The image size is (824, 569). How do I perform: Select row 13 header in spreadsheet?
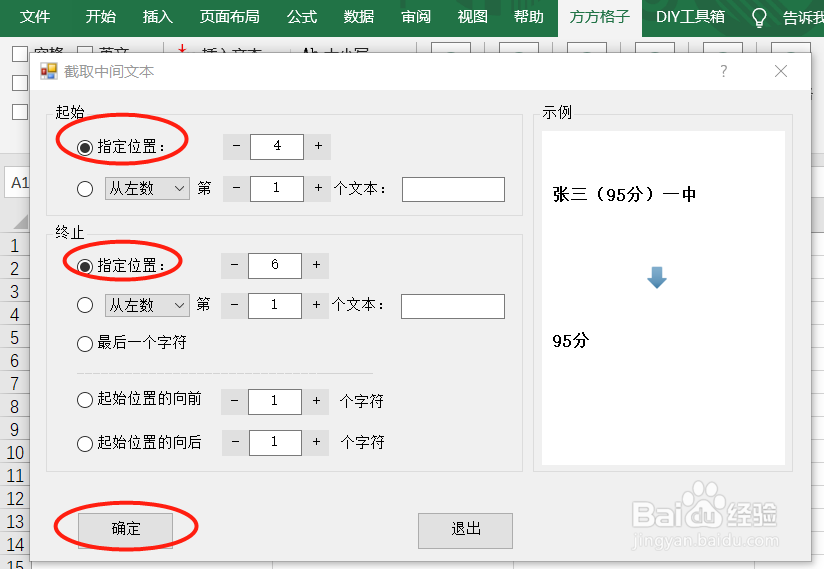15,521
